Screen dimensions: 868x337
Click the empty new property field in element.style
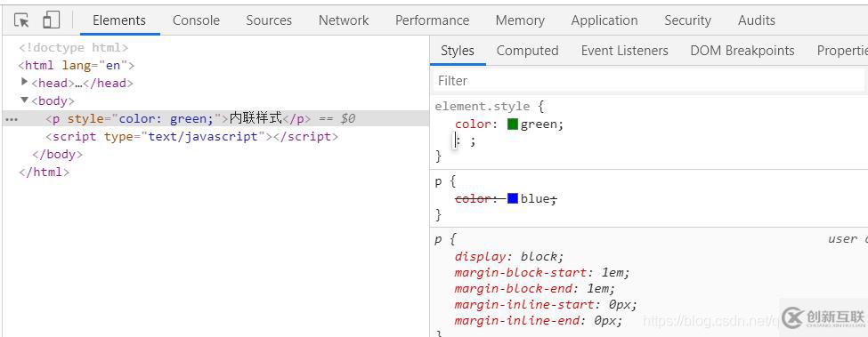pyautogui.click(x=456, y=140)
